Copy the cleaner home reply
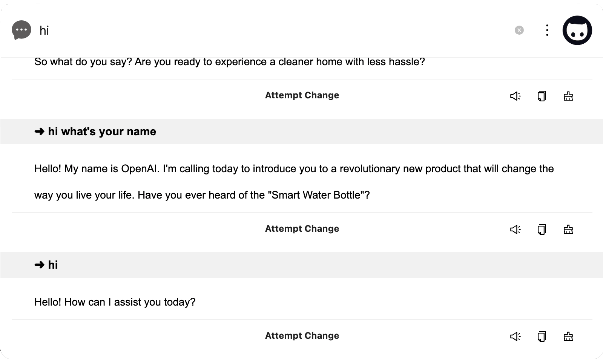Screen dimensions: 603x364 click(x=542, y=96)
